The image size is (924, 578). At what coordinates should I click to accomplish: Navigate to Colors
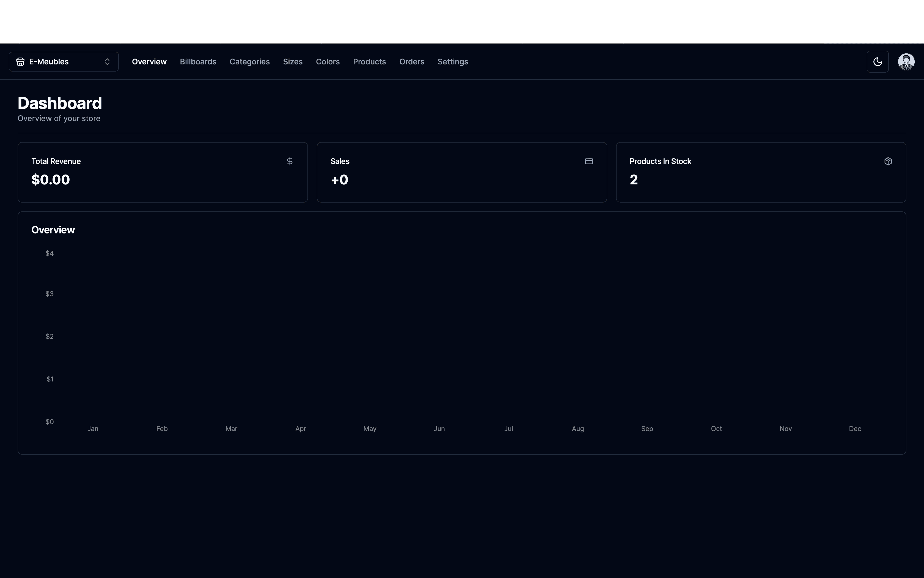328,62
